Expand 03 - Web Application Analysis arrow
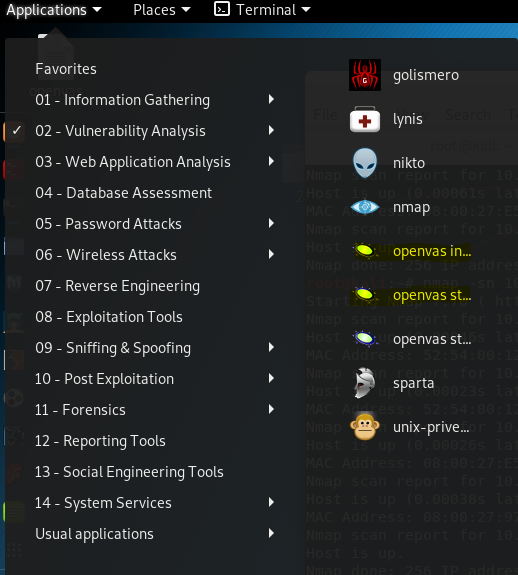 click(271, 161)
